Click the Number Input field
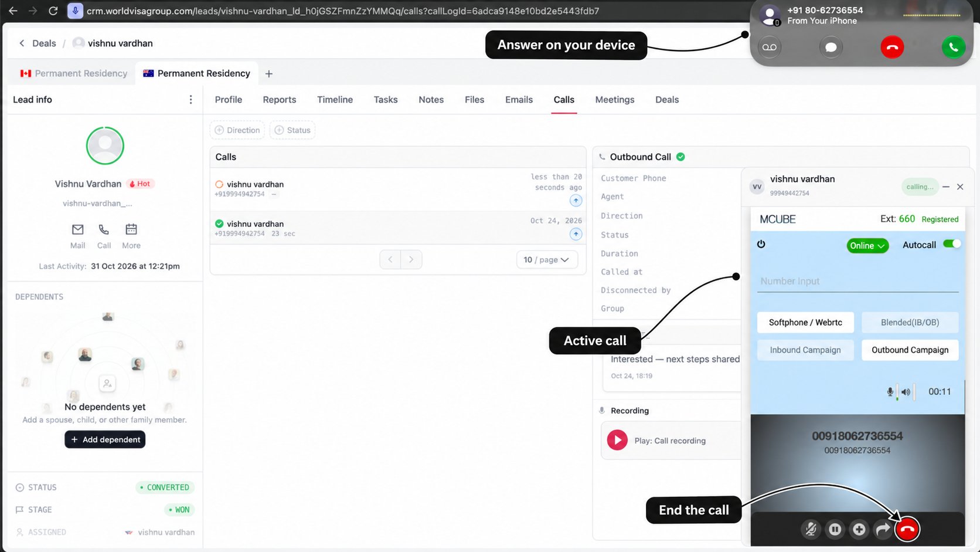The height and width of the screenshot is (552, 980). (857, 282)
